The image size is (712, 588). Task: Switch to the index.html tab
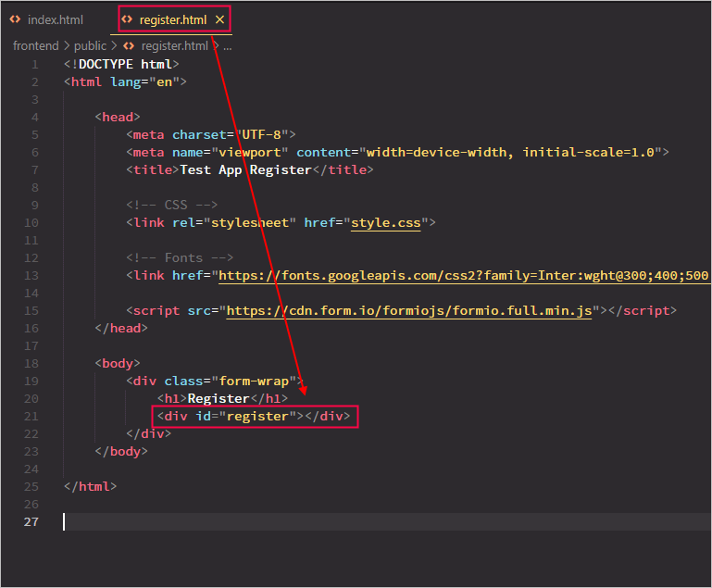coord(47,20)
